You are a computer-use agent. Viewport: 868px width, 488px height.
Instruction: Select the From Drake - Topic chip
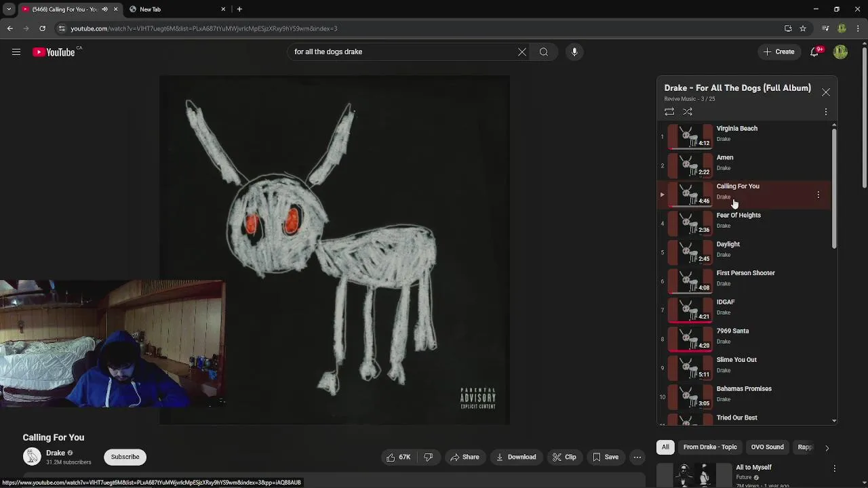point(710,447)
